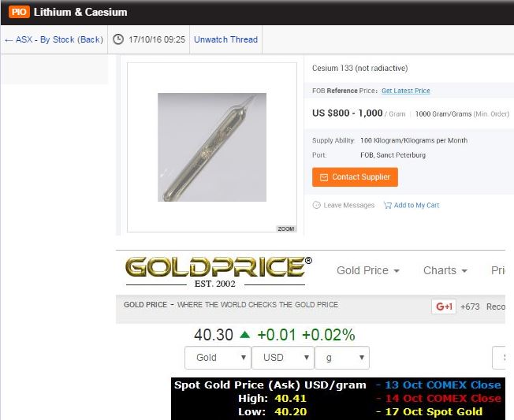
Task: Click the clock icon beside the timestamp
Action: click(x=118, y=39)
